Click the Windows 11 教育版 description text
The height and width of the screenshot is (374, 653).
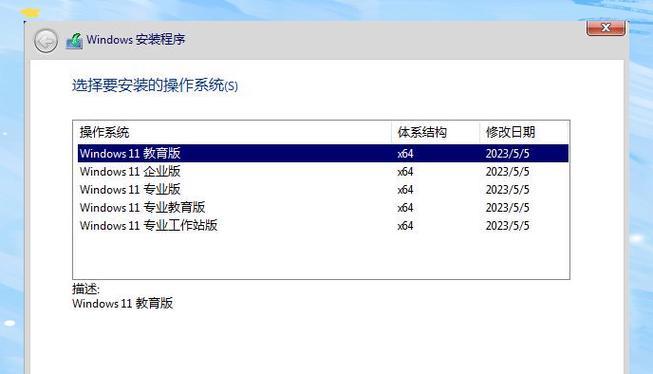pos(122,303)
